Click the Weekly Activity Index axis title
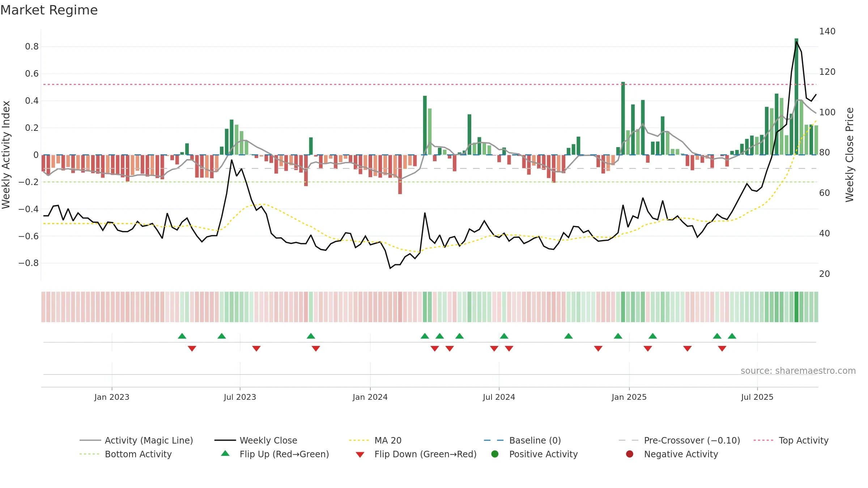Viewport: 868px width, 488px height. (6, 155)
